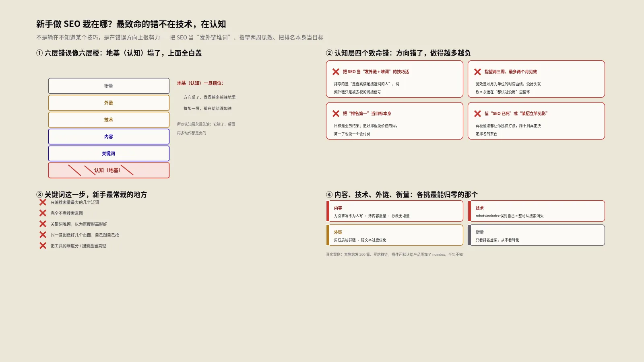Click the 技术 card title in section ④
This screenshot has width=644, height=362.
point(480,208)
